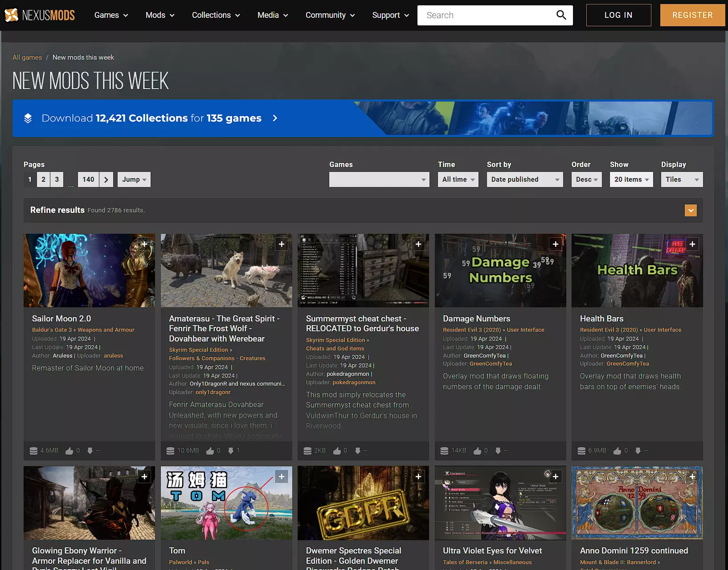Open the Amaterasu wolf mod thumbnail
The height and width of the screenshot is (570, 728).
tap(226, 270)
